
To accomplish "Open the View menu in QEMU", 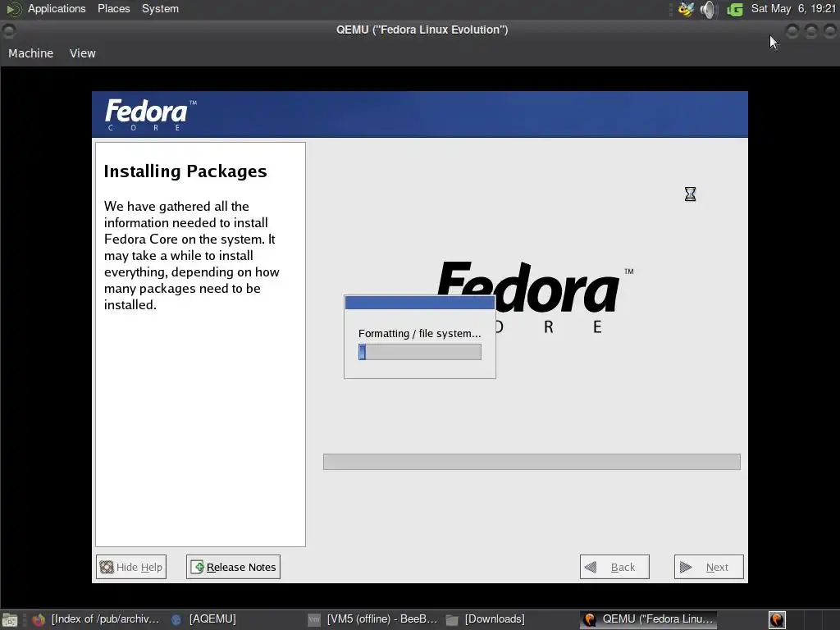I will tap(83, 53).
